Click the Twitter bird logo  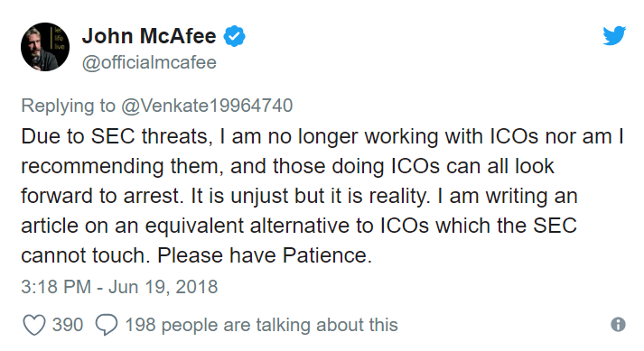[614, 36]
